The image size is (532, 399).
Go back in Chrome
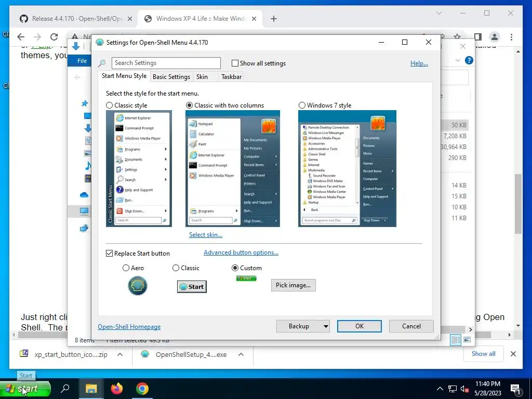[x=21, y=37]
